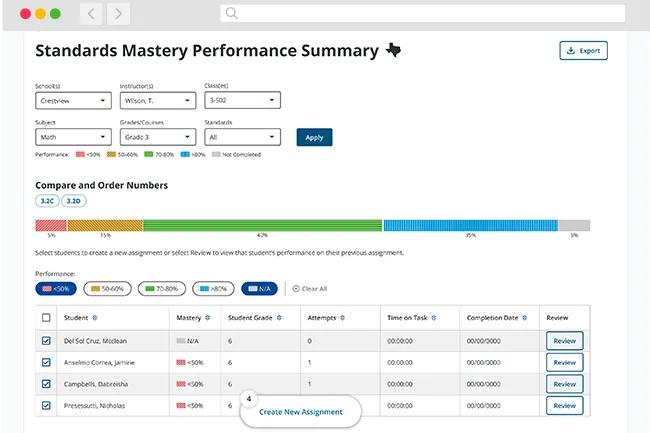Toggle the <50% performance filter pill
This screenshot has width=650, height=433.
click(56, 289)
